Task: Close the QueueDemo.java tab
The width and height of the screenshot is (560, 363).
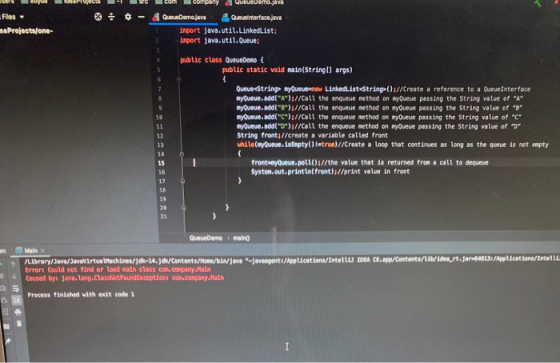Action: (x=211, y=17)
